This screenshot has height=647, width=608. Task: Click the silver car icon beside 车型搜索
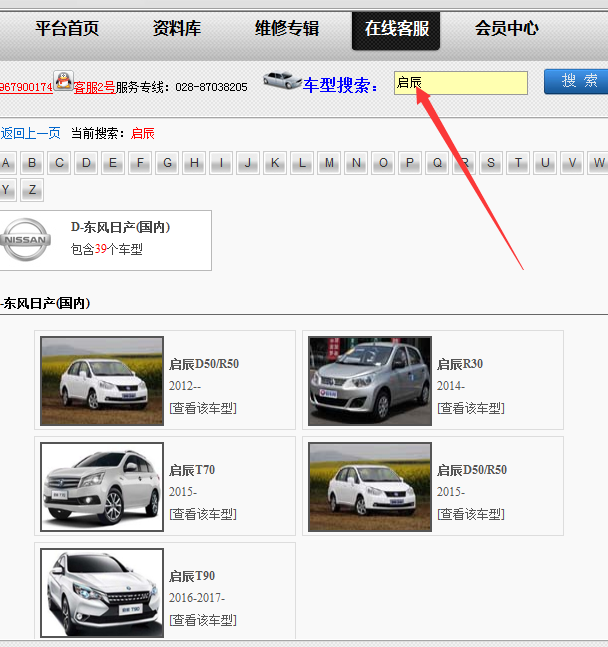pyautogui.click(x=282, y=80)
